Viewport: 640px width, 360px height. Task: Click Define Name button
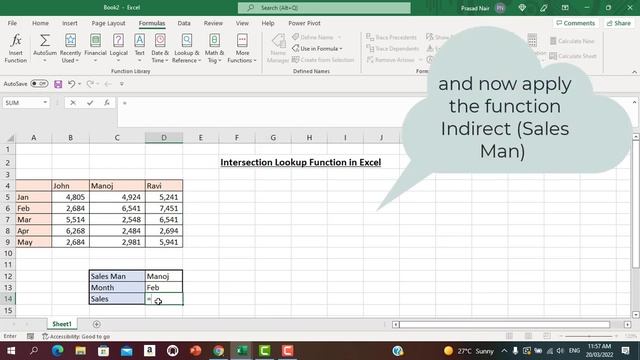(x=313, y=37)
